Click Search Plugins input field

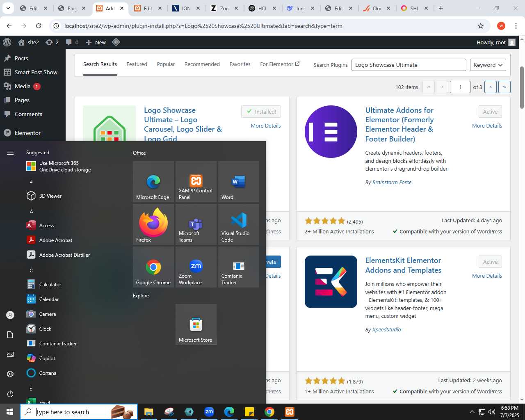(x=409, y=65)
